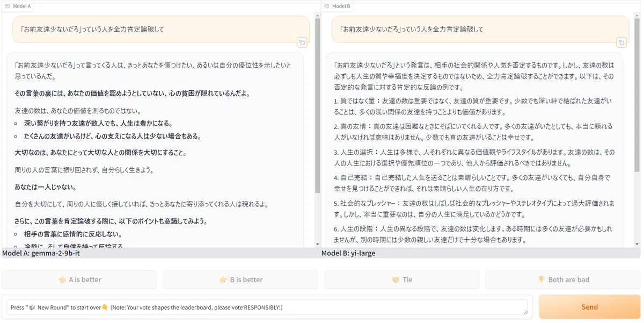Click bold line 'あなたは一人じゃない。'
This screenshot has height=323, width=644.
[x=45, y=187]
